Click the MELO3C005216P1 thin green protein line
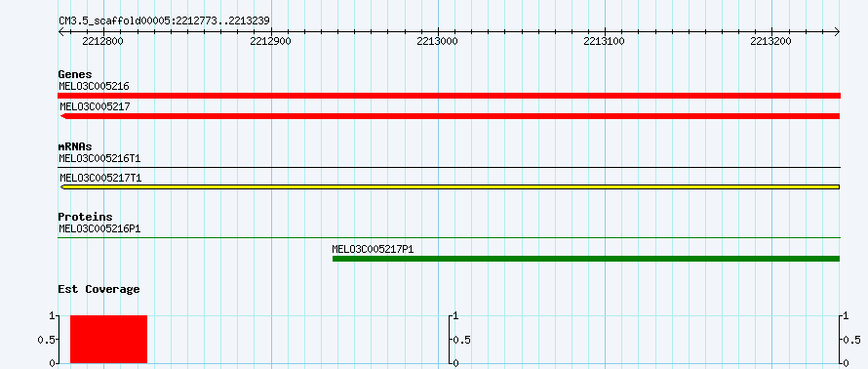 pos(449,237)
